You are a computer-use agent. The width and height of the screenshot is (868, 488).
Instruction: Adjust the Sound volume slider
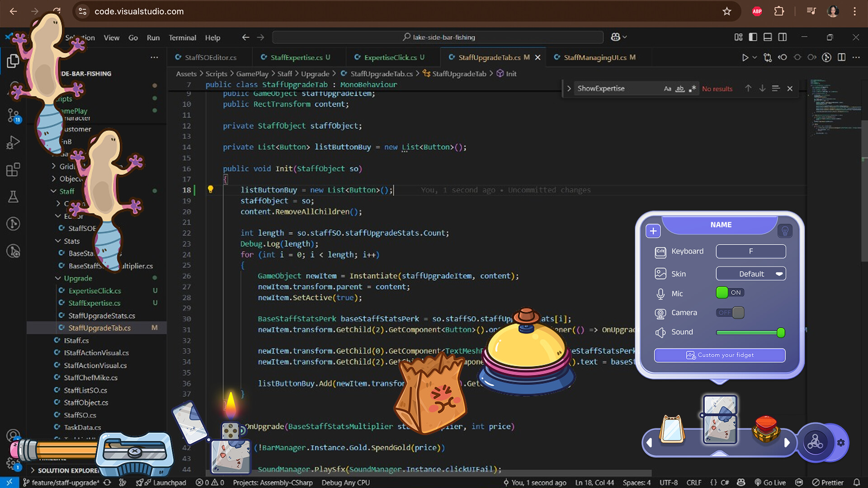point(781,333)
